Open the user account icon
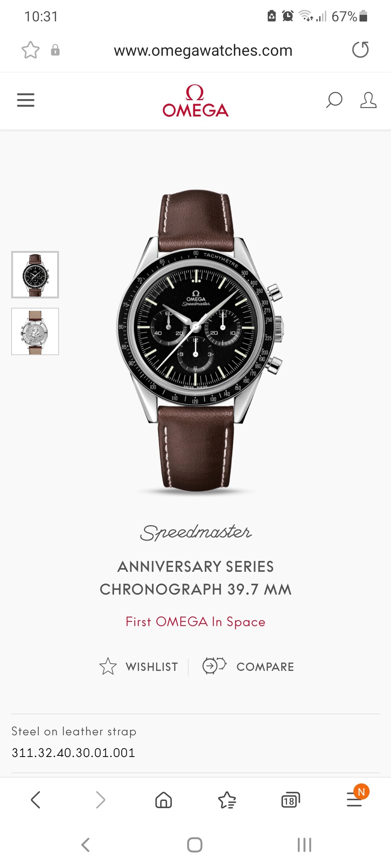Viewport: 391px width, 868px height. click(368, 100)
